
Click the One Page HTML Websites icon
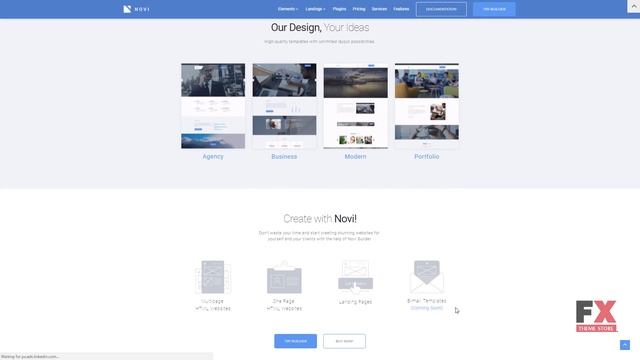284,278
